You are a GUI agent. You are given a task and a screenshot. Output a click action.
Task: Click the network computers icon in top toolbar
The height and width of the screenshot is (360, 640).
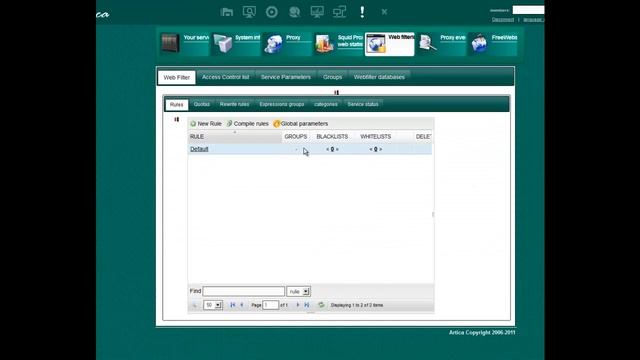[339, 12]
